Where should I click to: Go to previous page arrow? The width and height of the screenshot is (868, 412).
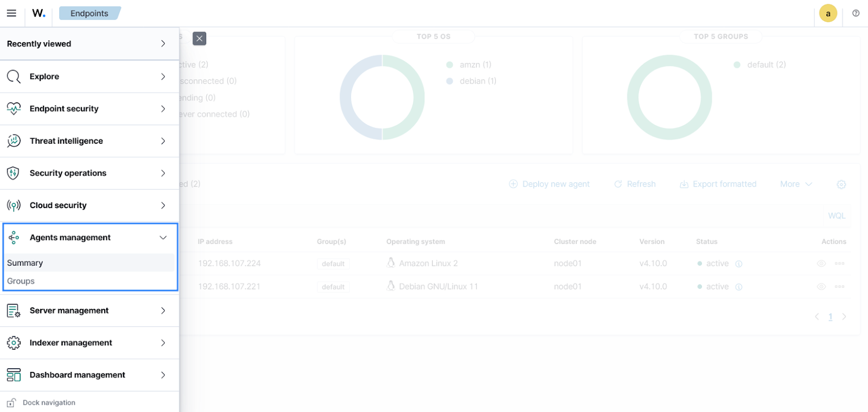point(817,317)
